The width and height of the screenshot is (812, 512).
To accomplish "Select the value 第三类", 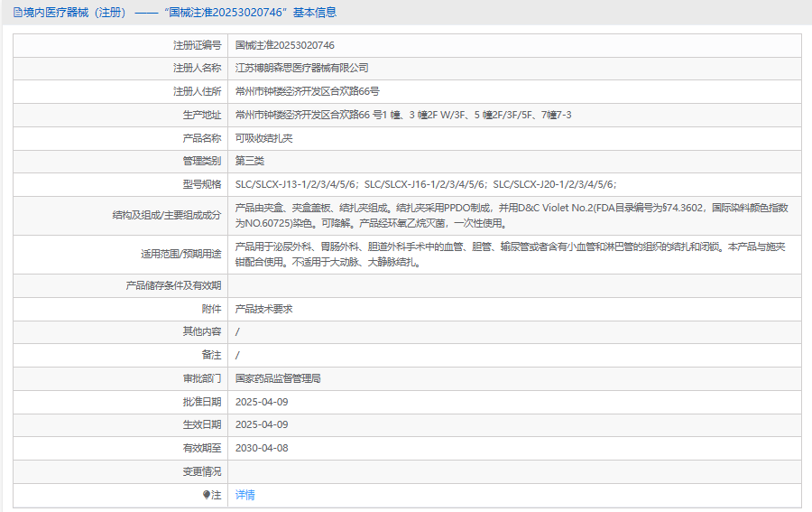I will (250, 161).
